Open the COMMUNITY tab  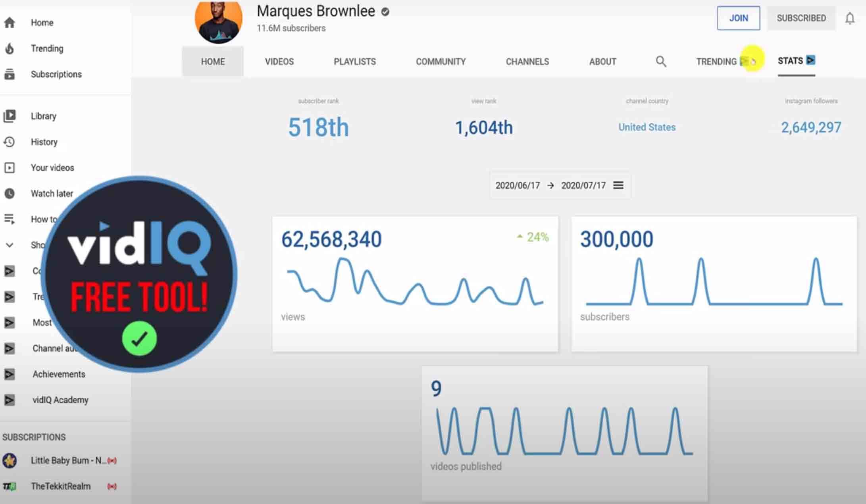[x=441, y=62]
